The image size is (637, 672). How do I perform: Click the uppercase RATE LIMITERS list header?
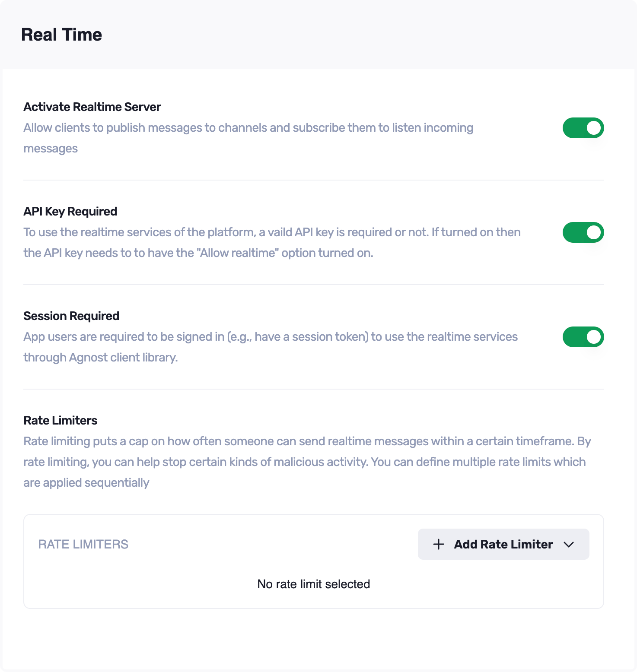point(83,544)
